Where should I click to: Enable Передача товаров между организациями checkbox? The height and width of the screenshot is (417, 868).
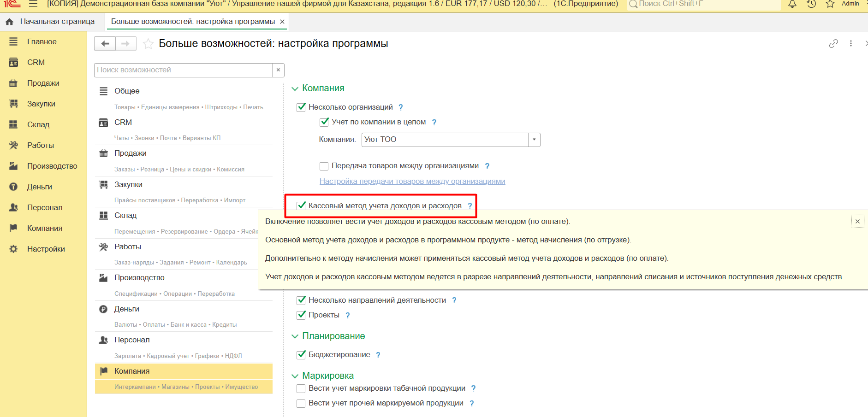coord(324,166)
